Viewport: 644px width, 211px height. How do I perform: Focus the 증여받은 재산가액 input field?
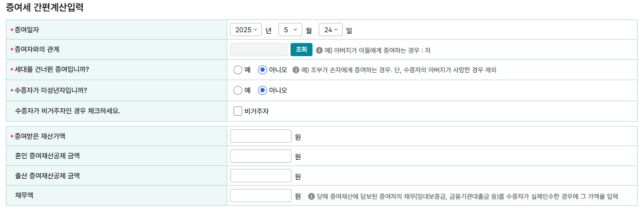[x=261, y=136]
